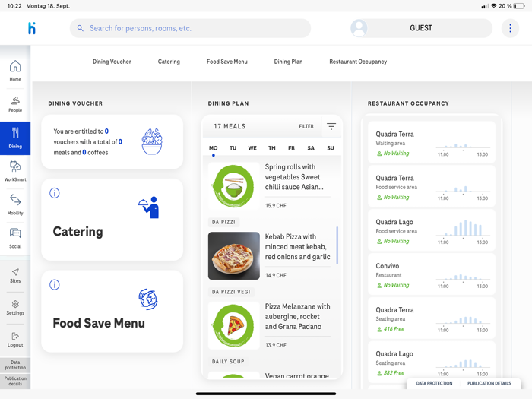Switch to the Food Save Menu tab
The image size is (532, 399).
pyautogui.click(x=227, y=62)
